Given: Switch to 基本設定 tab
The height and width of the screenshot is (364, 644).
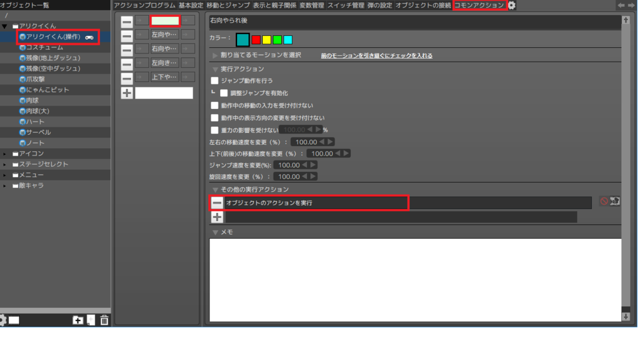Looking at the screenshot, I should coord(191,5).
